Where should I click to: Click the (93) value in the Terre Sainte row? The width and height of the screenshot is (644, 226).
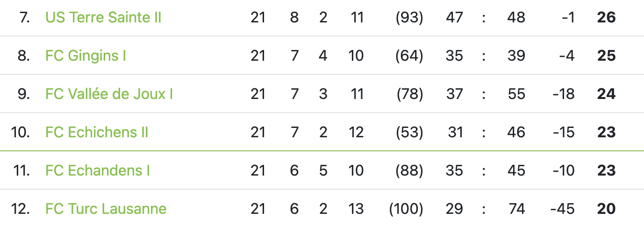click(409, 18)
